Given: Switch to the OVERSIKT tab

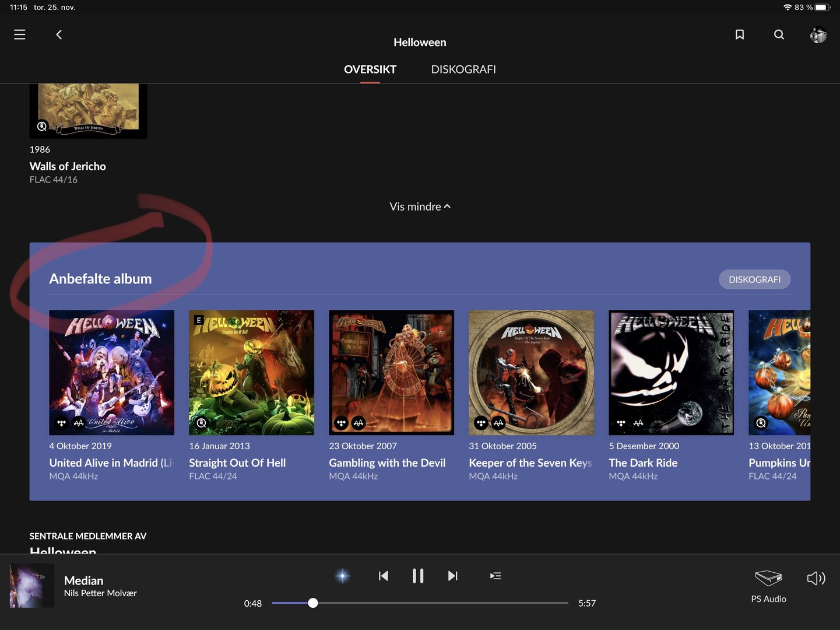Looking at the screenshot, I should tap(370, 69).
